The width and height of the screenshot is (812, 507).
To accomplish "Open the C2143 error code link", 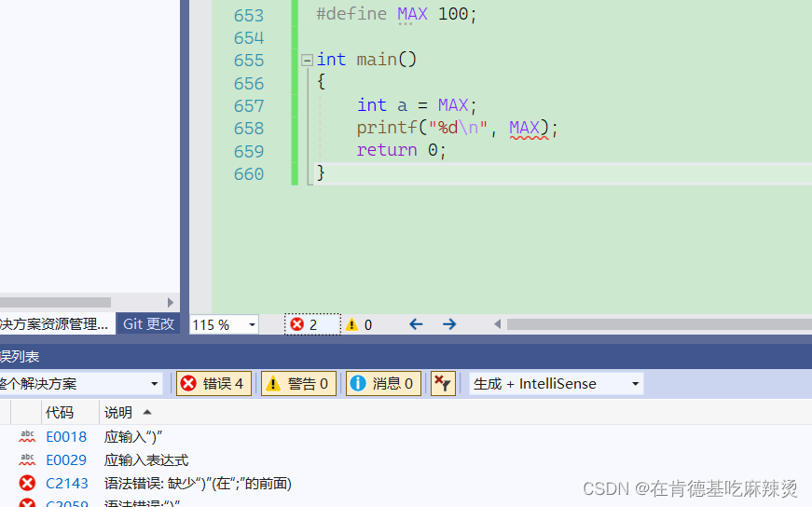I will pyautogui.click(x=67, y=483).
